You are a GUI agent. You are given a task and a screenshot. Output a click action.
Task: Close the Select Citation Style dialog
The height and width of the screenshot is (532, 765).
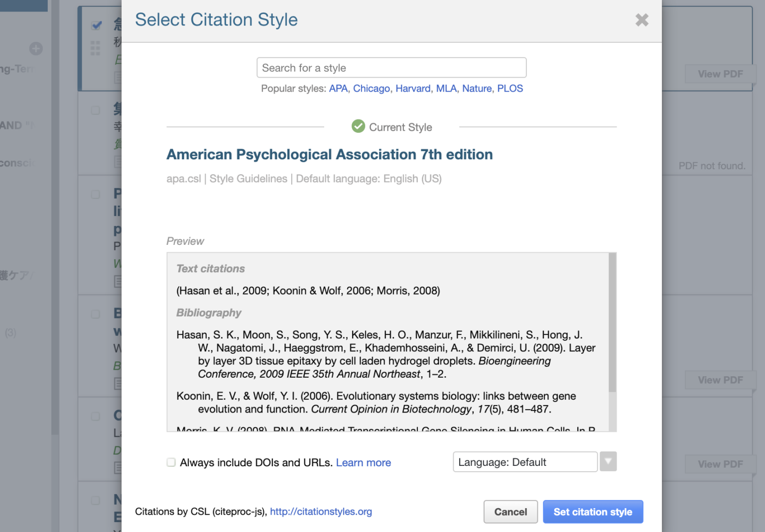641,20
